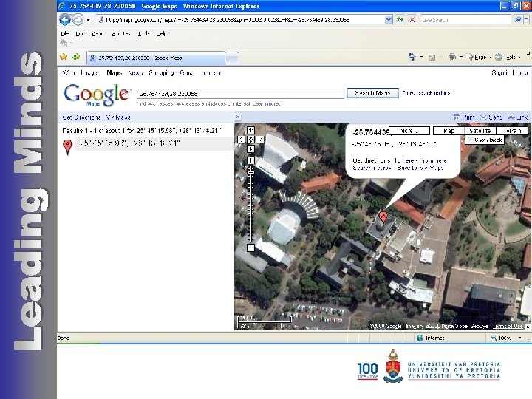Open the Favorites menu
The height and width of the screenshot is (399, 532).
[121, 33]
